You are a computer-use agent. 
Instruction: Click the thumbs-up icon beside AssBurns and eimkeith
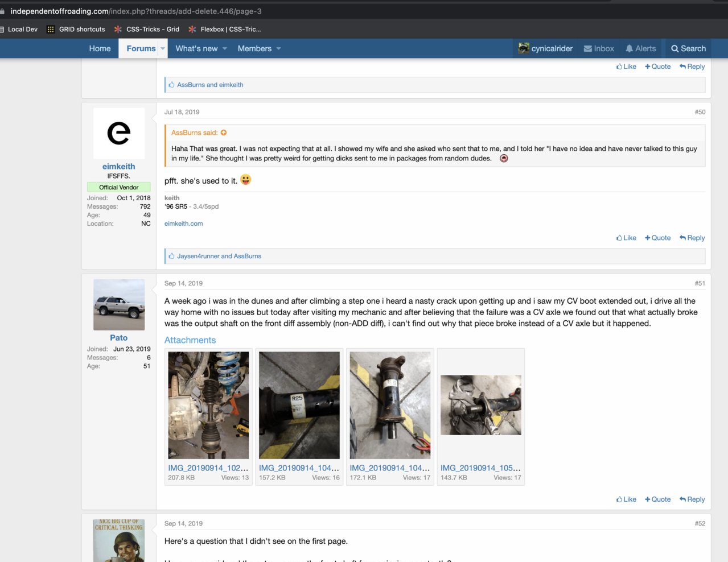pyautogui.click(x=171, y=85)
